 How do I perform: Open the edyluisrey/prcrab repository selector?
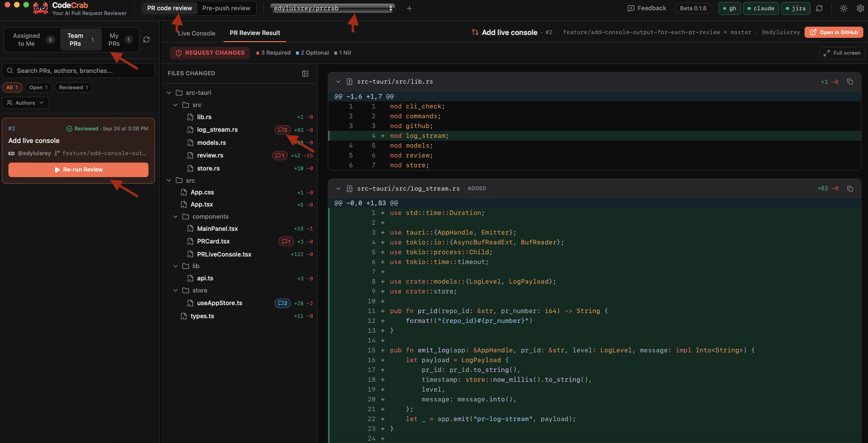(x=333, y=8)
